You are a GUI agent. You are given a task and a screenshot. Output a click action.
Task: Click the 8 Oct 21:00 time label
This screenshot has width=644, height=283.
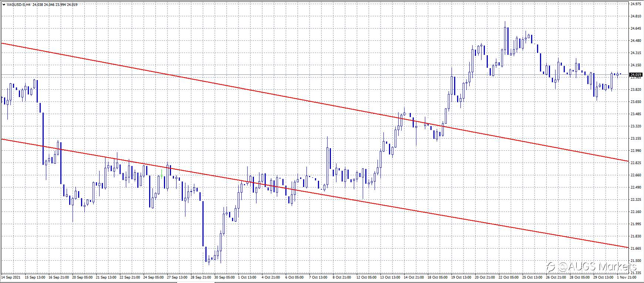[x=342, y=277]
